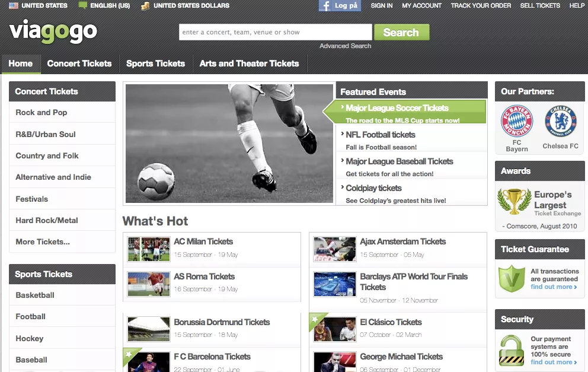This screenshot has height=372, width=588.
Task: Click the viagogo logo
Action: pos(53,32)
